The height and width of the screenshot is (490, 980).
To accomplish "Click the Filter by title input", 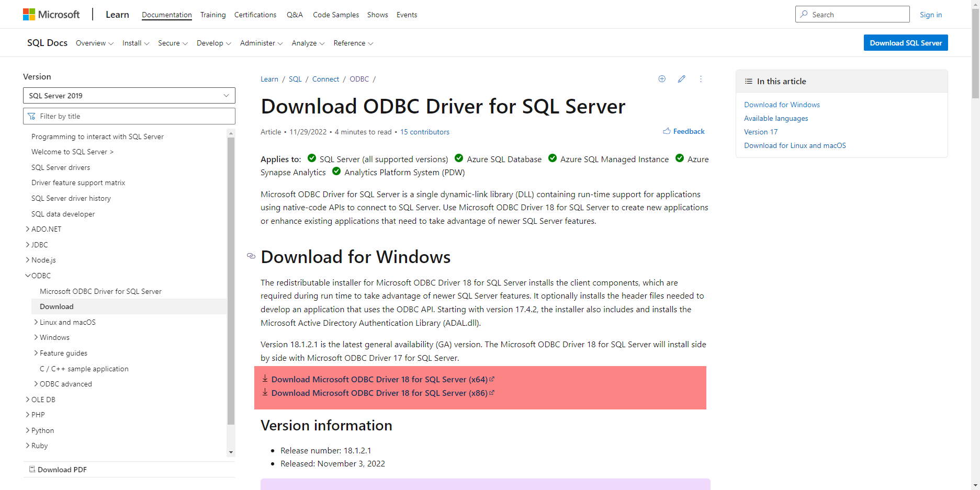I will point(129,116).
